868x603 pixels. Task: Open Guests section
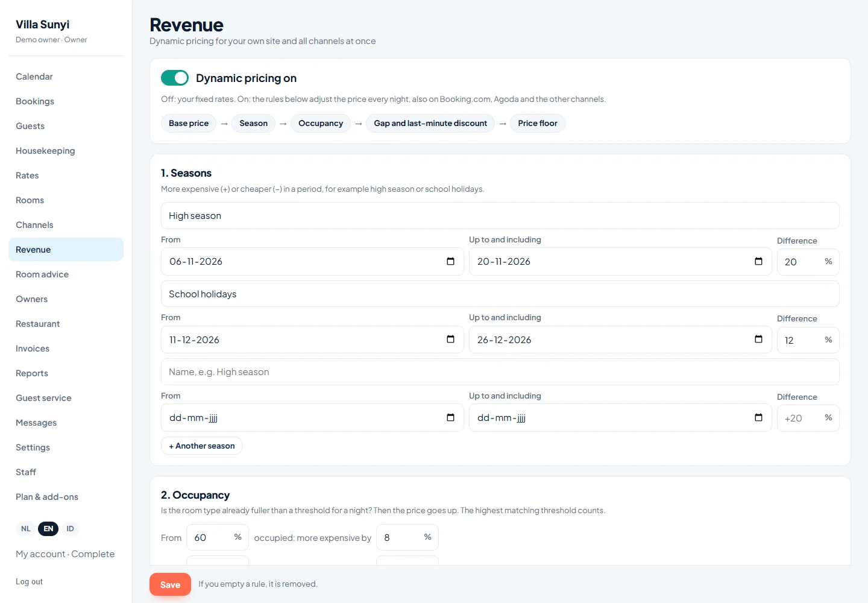(66, 126)
